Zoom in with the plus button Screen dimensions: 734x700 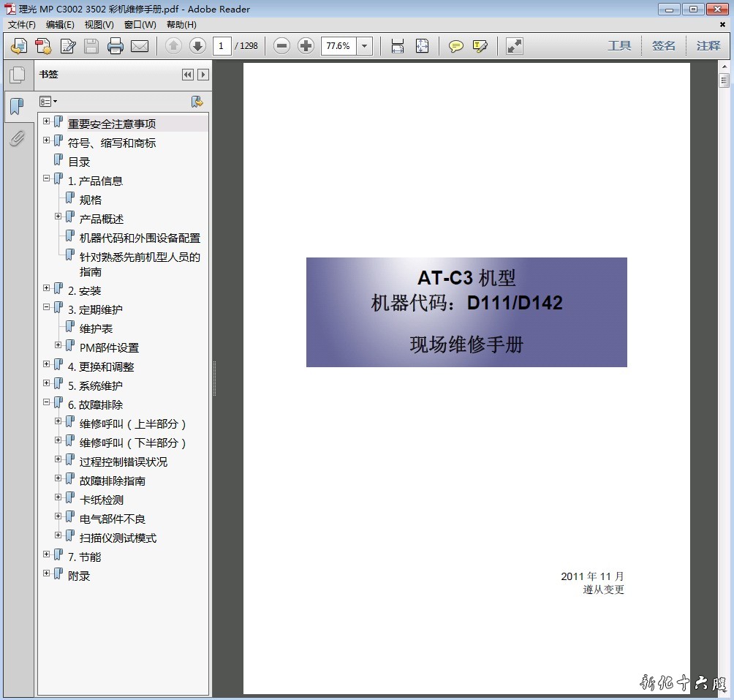(306, 46)
